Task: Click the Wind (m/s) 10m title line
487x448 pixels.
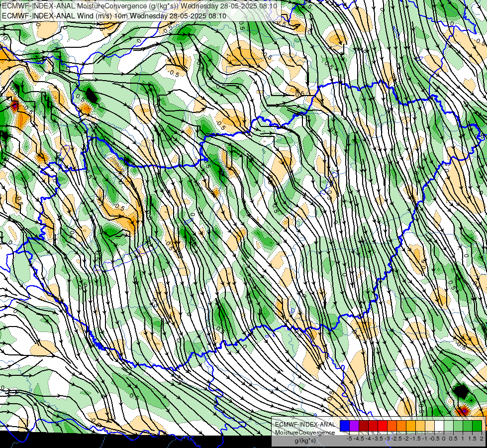Action: [x=114, y=16]
